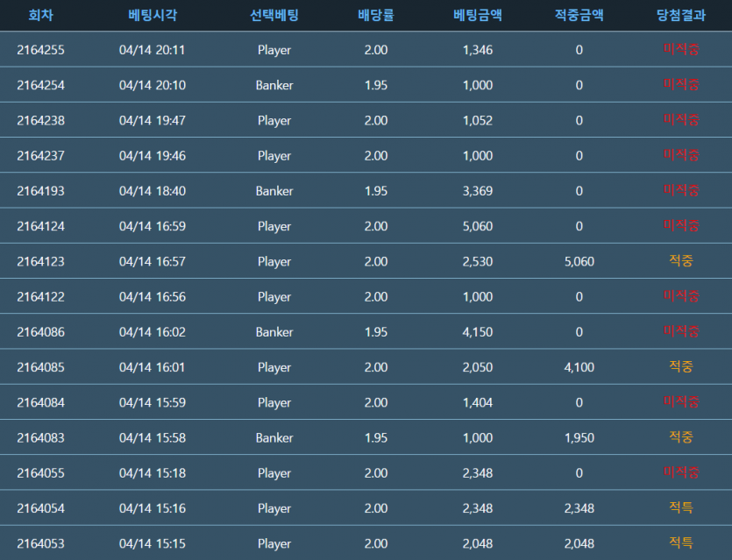Click the 베팅시각 column header

pos(152,15)
